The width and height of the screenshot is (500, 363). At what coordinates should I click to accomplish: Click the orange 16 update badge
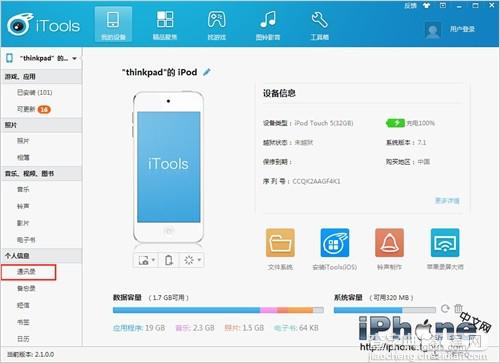[44, 109]
